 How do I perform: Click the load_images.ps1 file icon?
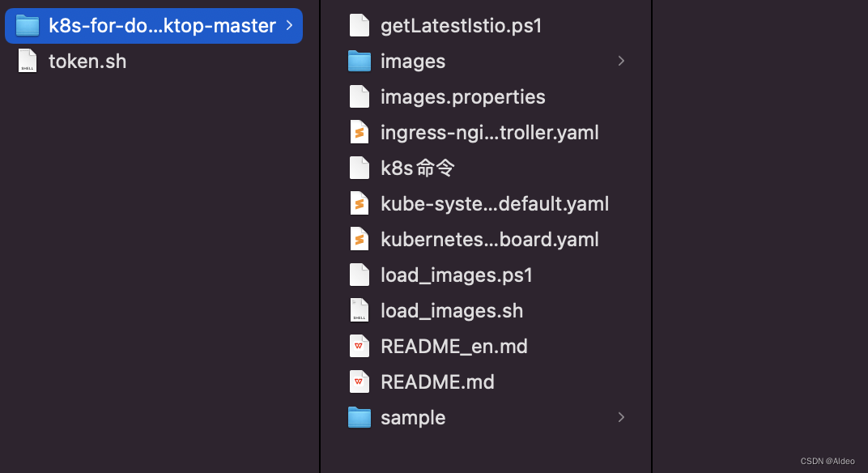[360, 275]
